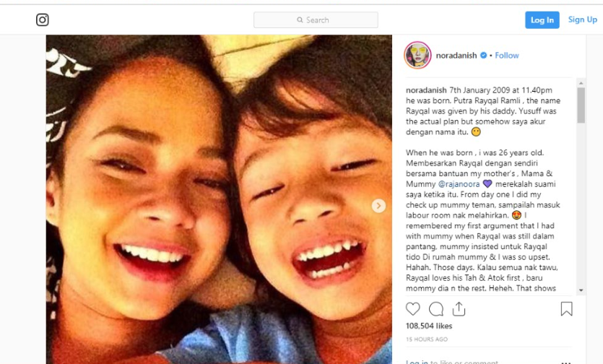Screen dimensions: 603x364
Task: Open the noradanish profile avatar
Action: pyautogui.click(x=417, y=56)
